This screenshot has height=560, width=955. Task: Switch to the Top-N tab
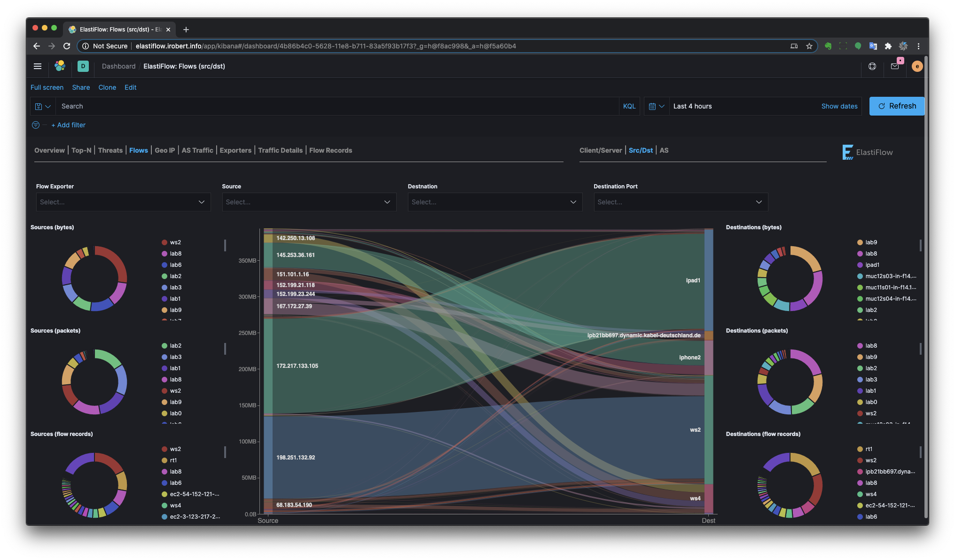point(81,150)
